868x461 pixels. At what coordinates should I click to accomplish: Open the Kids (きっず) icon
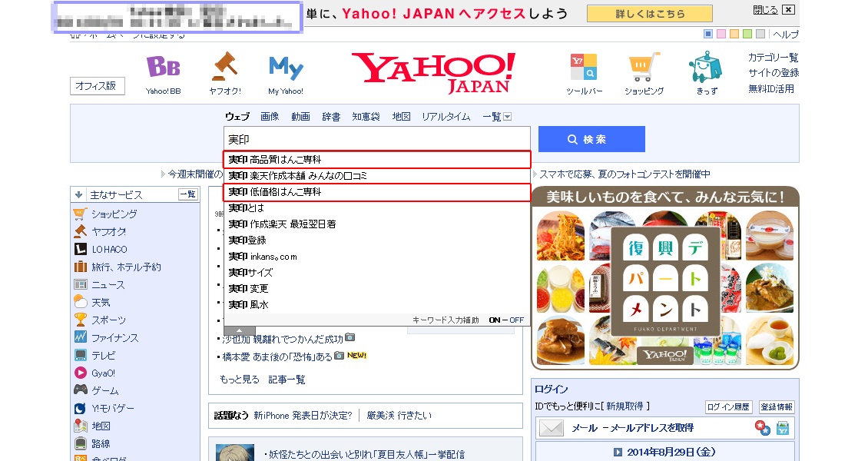coord(705,67)
